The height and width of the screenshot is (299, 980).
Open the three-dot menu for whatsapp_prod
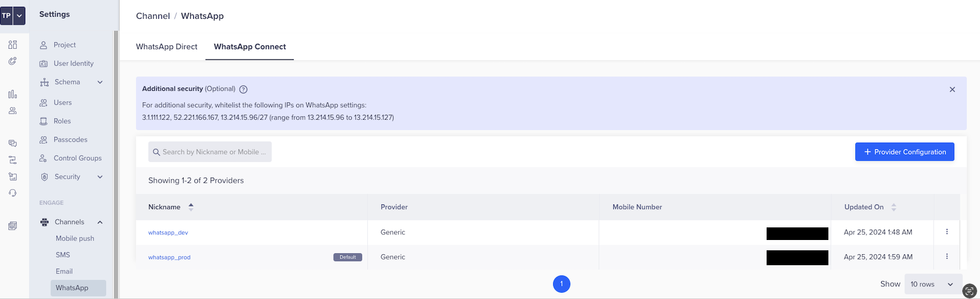coord(946,257)
